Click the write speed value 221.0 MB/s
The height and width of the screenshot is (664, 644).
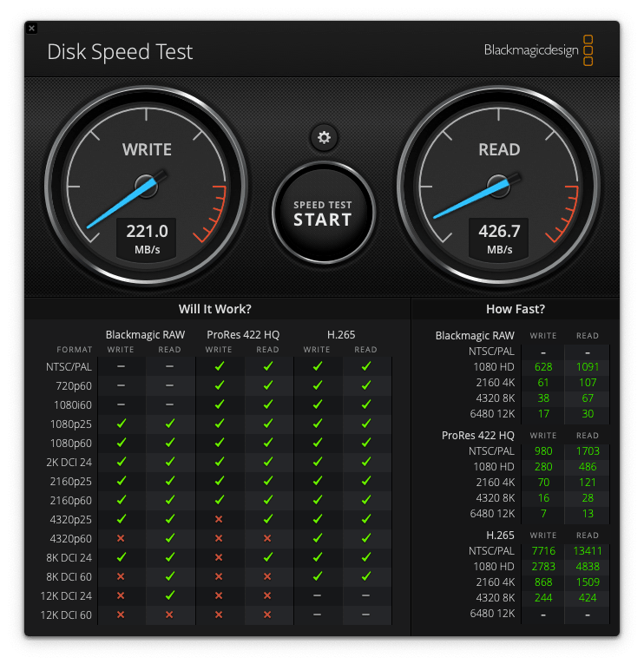(x=147, y=239)
